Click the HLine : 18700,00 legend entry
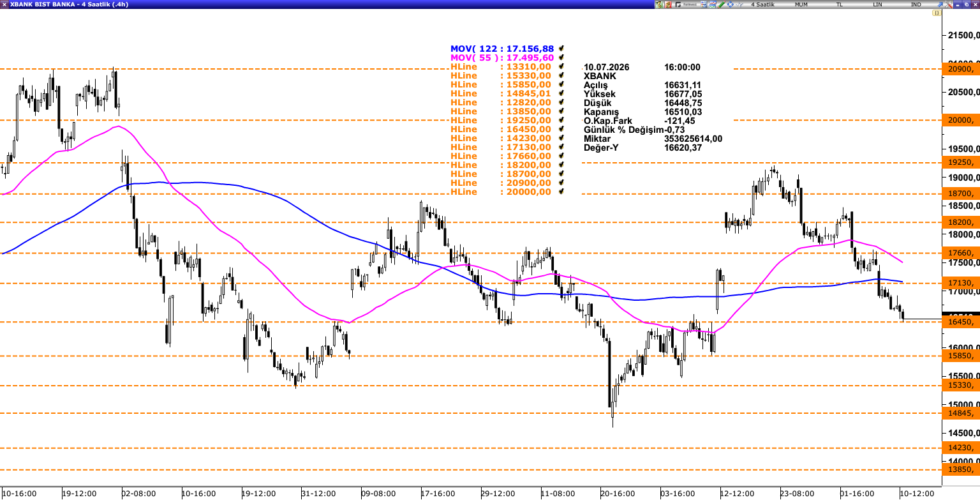980x500 pixels. coord(501,174)
